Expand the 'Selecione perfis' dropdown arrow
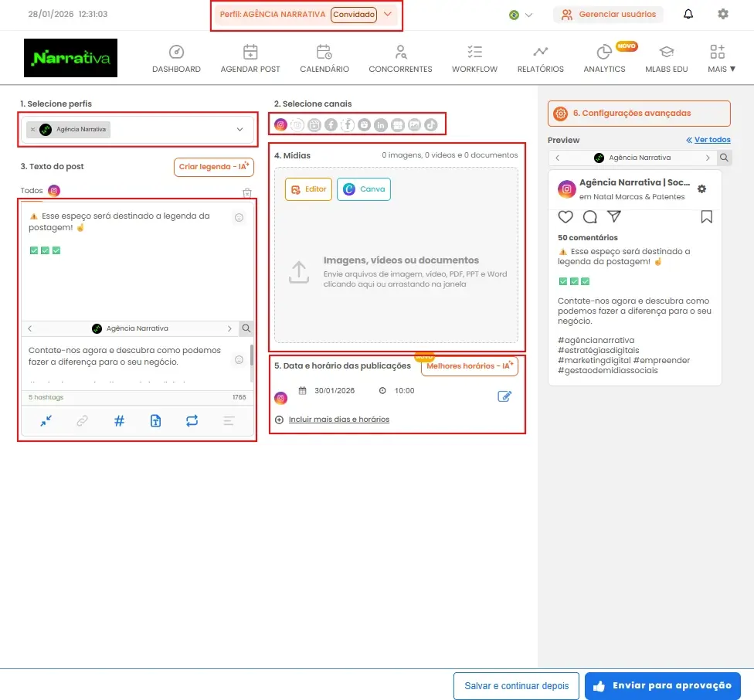This screenshot has height=700, width=754. (x=240, y=129)
